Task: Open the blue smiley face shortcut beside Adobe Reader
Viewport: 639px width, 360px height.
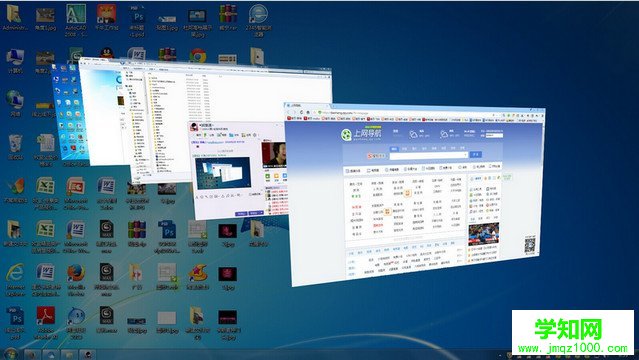Action: point(76,322)
